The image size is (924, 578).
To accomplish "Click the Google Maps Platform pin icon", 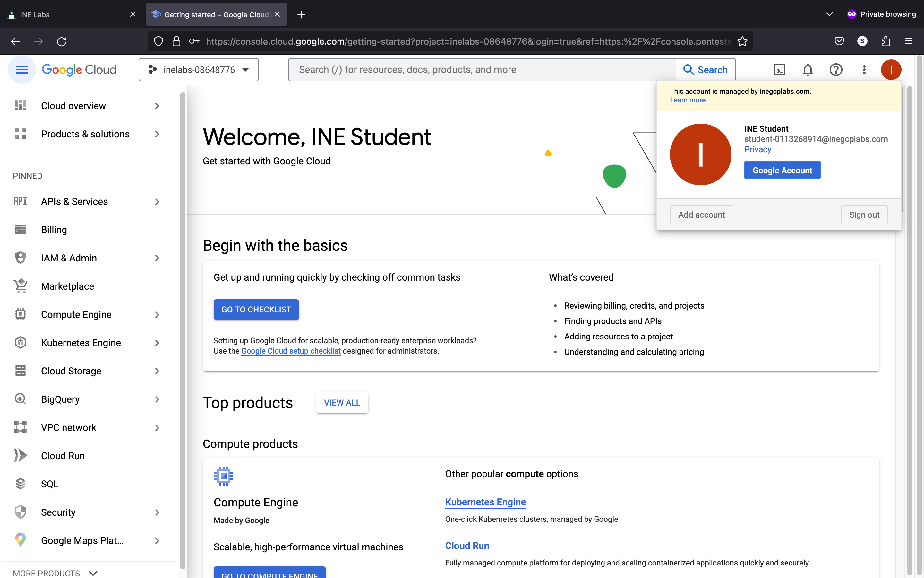I will [x=20, y=540].
